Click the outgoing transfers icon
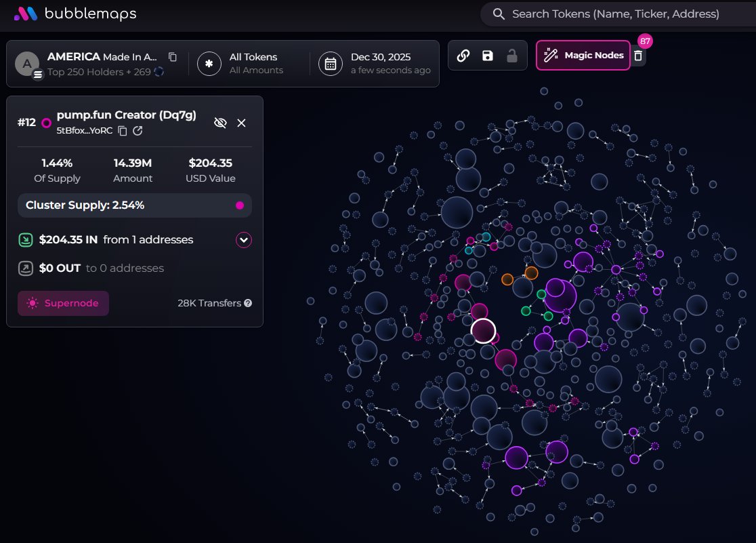The width and height of the screenshot is (756, 543). 26,268
